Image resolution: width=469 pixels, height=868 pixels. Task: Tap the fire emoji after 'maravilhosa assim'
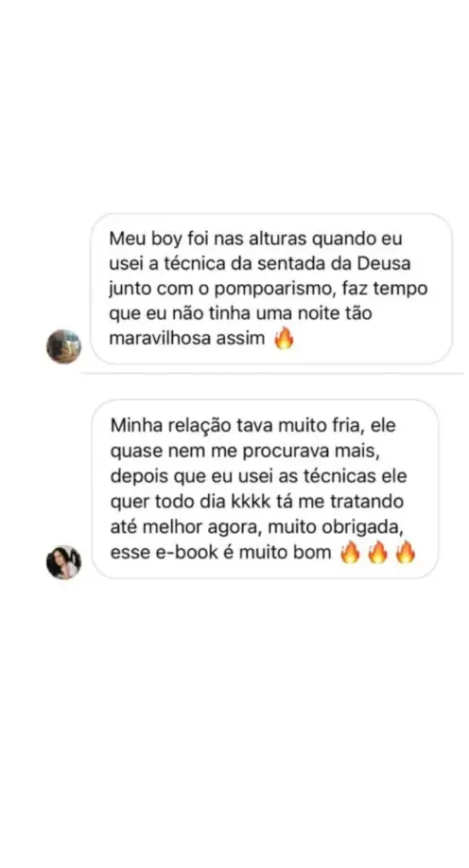pos(284,338)
